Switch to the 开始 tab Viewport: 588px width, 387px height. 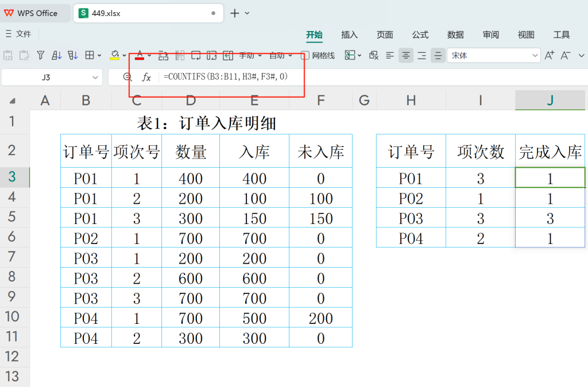pos(314,35)
